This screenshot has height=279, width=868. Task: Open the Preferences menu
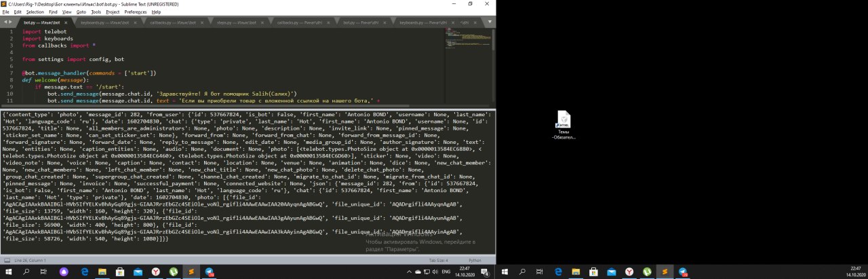(x=135, y=12)
